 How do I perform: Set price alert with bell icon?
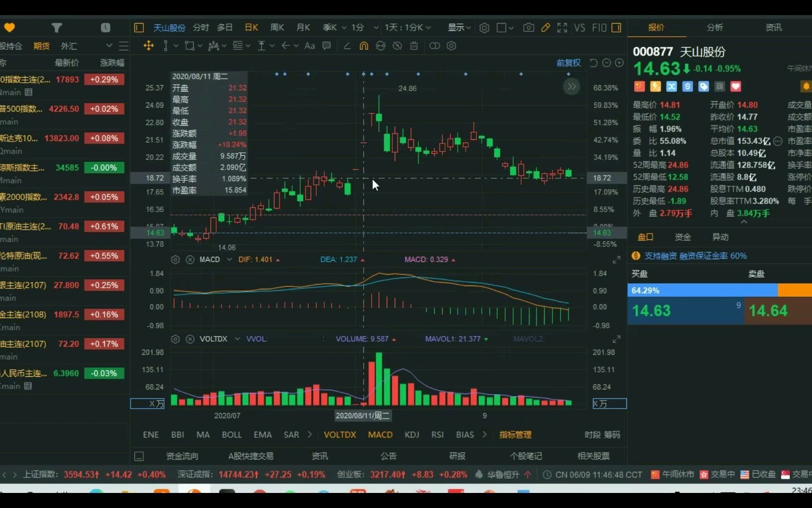pos(805,87)
